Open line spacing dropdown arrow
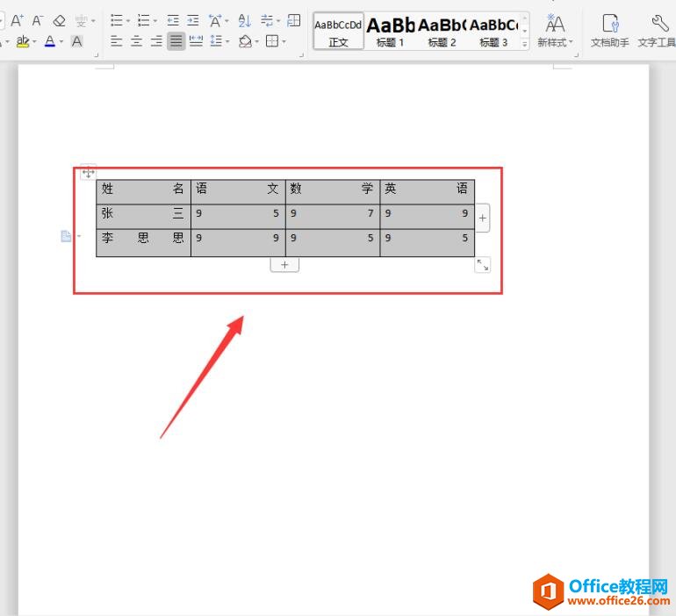Screen dimensions: 676x616 tap(227, 42)
